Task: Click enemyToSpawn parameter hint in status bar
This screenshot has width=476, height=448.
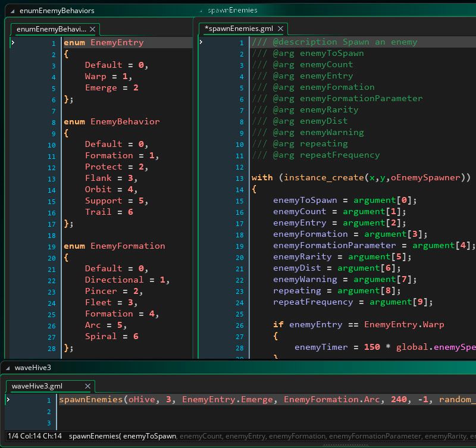Action: pos(149,436)
